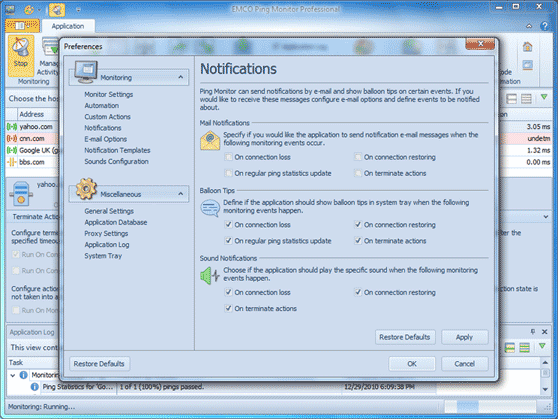Click the Apply button
Screen dimensions: 558x419
[465, 337]
